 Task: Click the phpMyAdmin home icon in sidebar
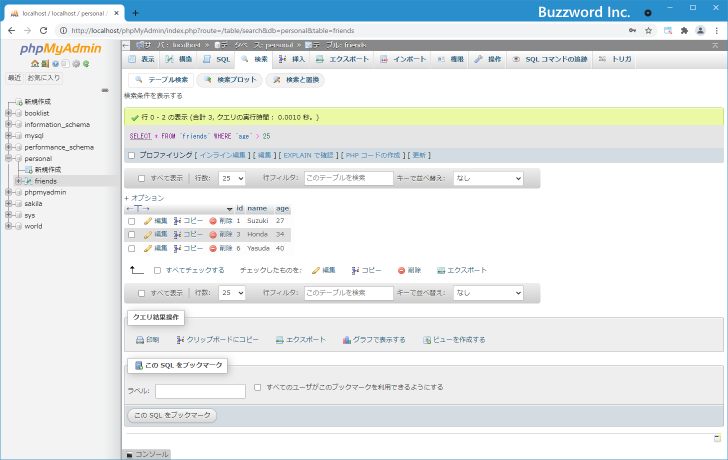33,63
